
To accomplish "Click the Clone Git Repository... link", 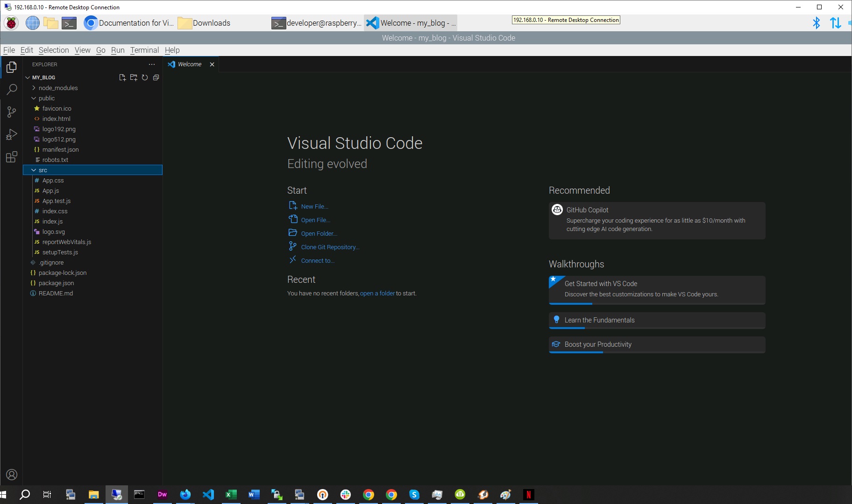I will tap(330, 247).
